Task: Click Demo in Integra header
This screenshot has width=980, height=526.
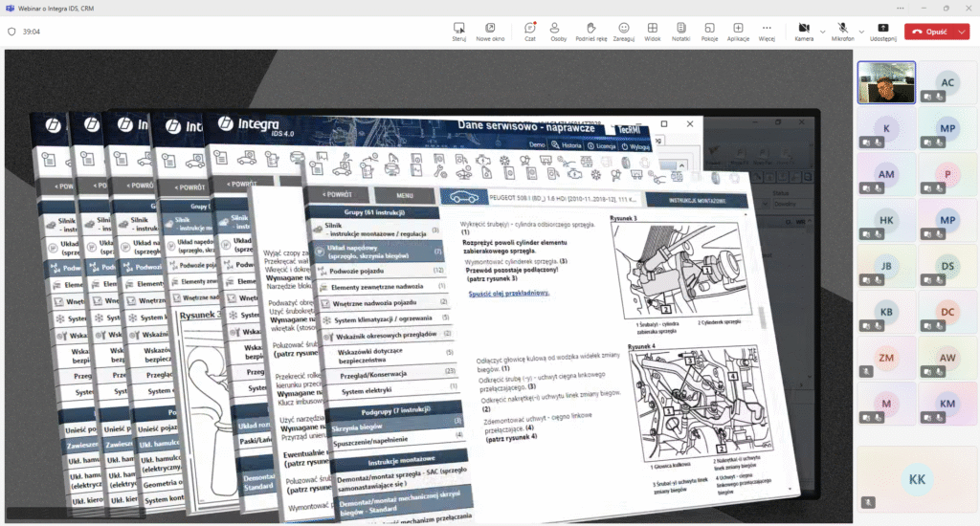Action: (x=537, y=144)
